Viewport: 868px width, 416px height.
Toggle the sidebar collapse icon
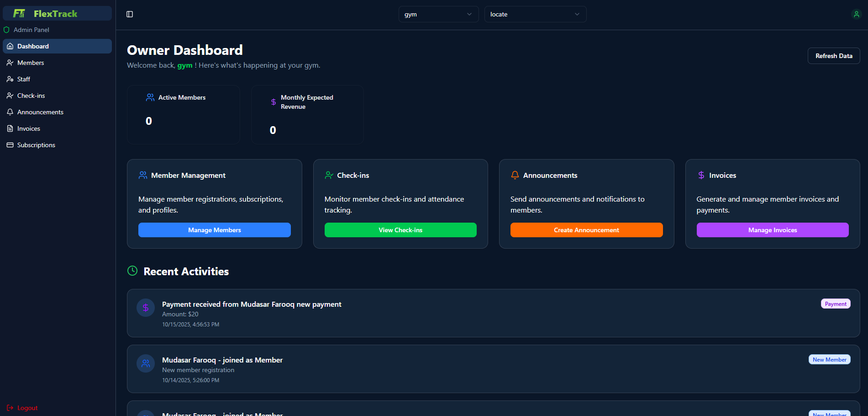pyautogui.click(x=130, y=14)
